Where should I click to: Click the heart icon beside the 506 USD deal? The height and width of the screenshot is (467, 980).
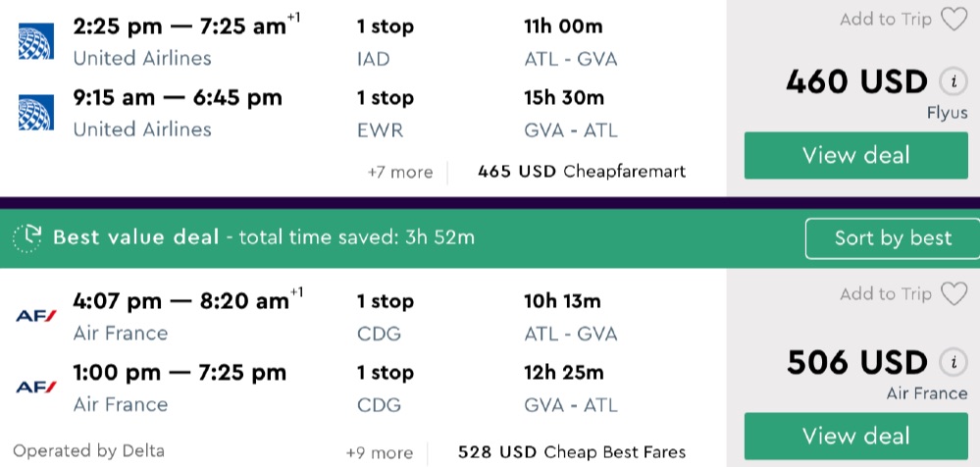click(x=953, y=294)
